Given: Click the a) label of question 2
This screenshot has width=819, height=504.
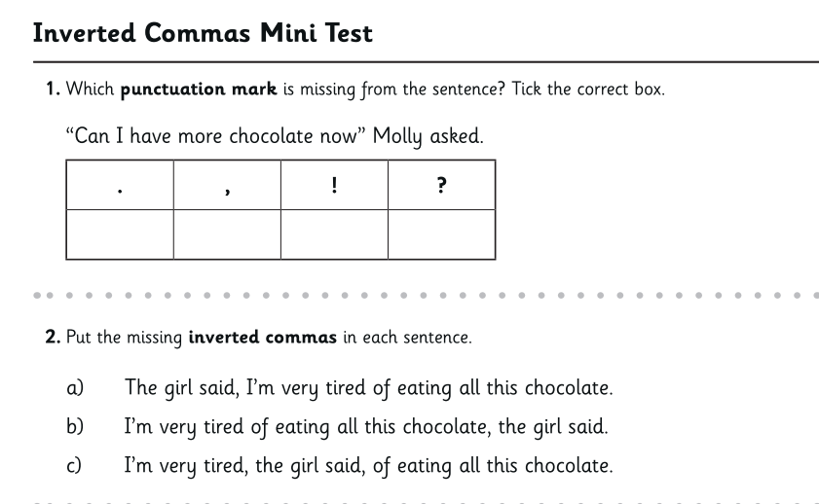Looking at the screenshot, I should [x=75, y=388].
